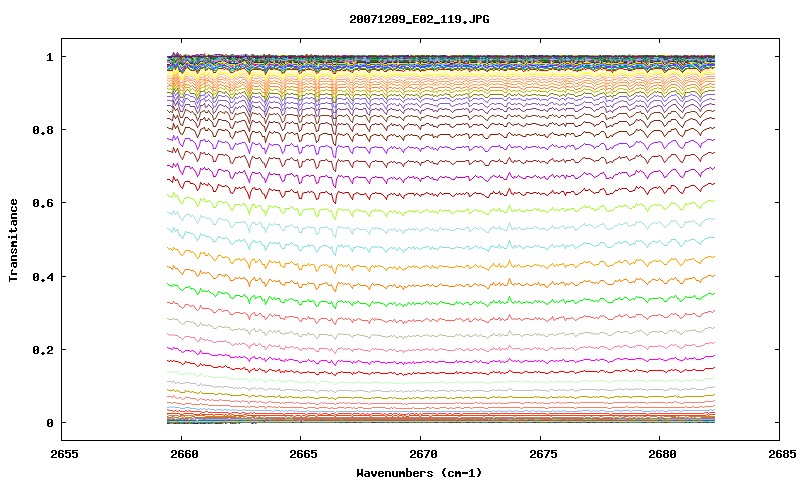The width and height of the screenshot is (800, 480).
Task: Select y-axis tick label 1
Action: tap(49, 57)
